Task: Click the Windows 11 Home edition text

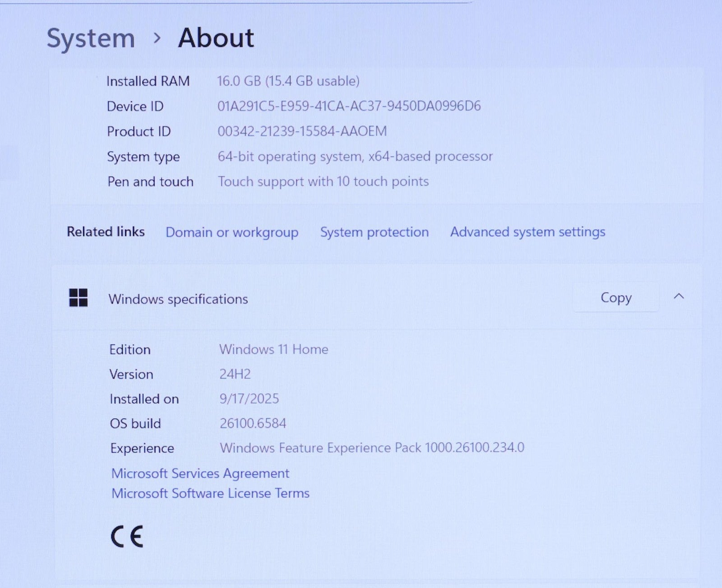Action: 273,349
